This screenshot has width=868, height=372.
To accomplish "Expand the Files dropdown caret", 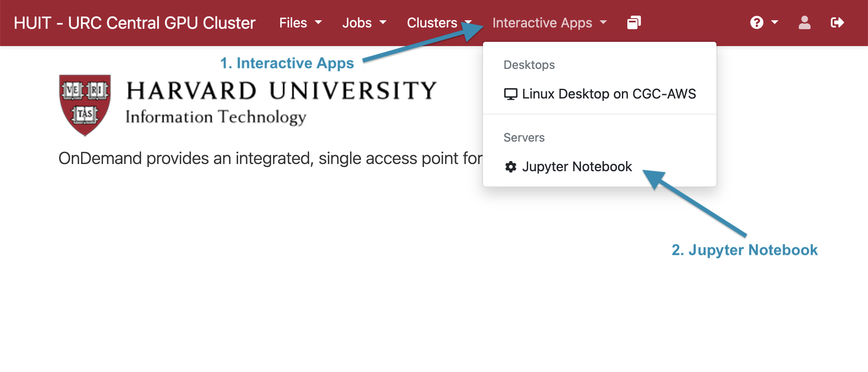I will (x=318, y=23).
